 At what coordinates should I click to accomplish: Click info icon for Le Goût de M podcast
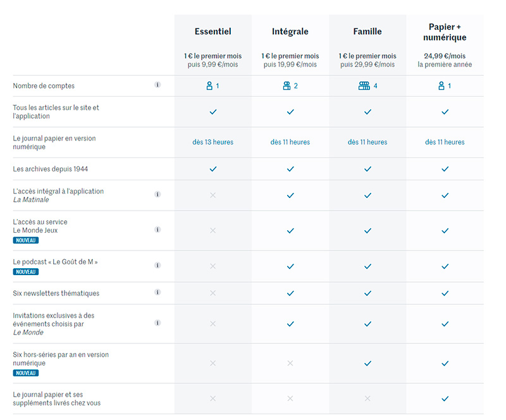pyautogui.click(x=157, y=266)
